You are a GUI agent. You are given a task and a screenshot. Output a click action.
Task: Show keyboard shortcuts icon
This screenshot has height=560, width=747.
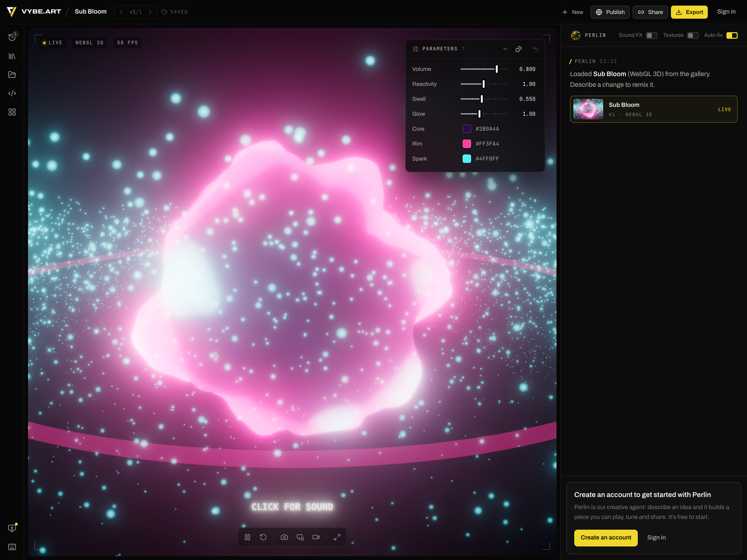[x=12, y=547]
